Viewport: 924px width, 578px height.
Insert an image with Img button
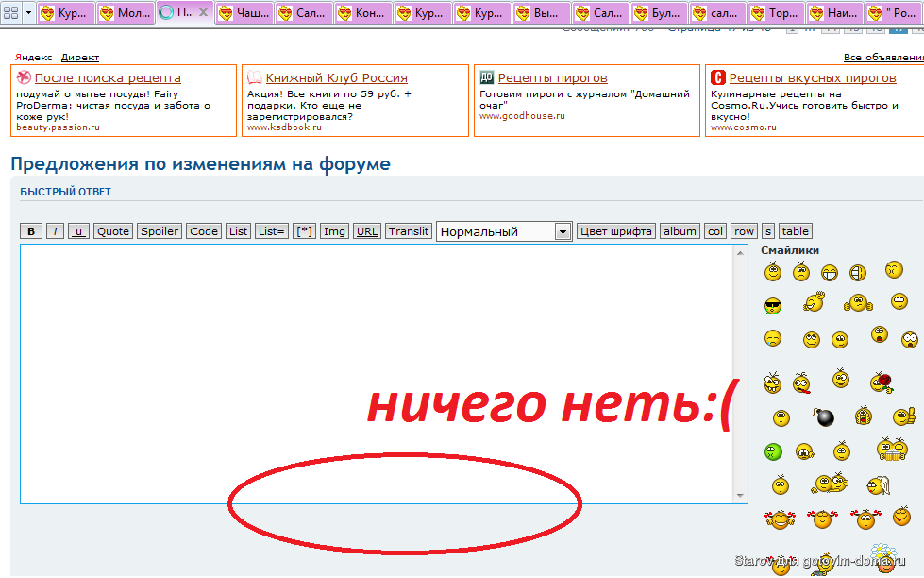point(334,231)
